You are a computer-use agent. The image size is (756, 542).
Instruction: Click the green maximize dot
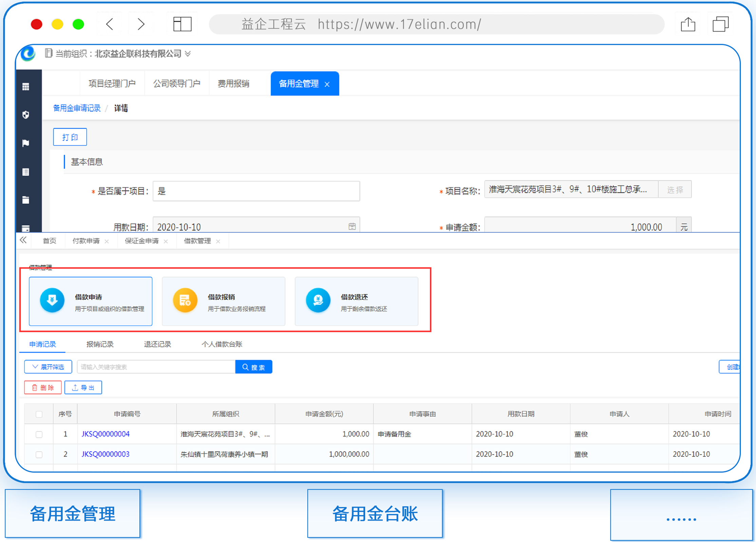coord(78,24)
